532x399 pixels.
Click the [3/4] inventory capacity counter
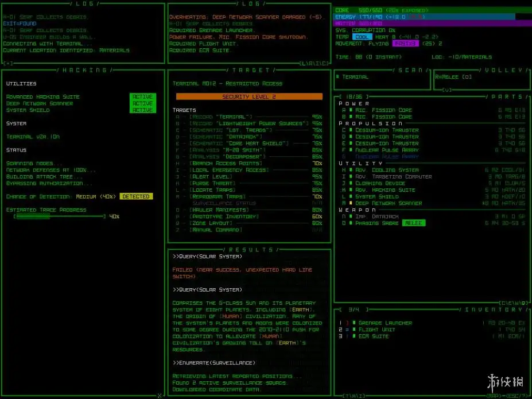(x=354, y=310)
